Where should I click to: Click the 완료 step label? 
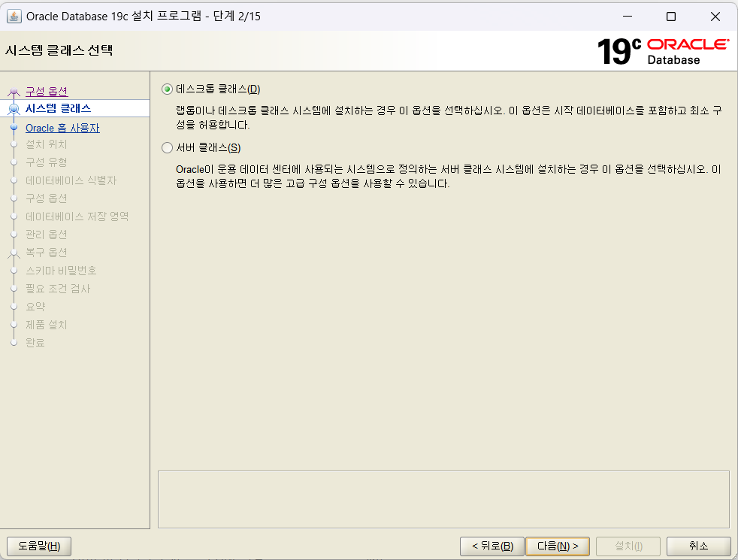(35, 343)
